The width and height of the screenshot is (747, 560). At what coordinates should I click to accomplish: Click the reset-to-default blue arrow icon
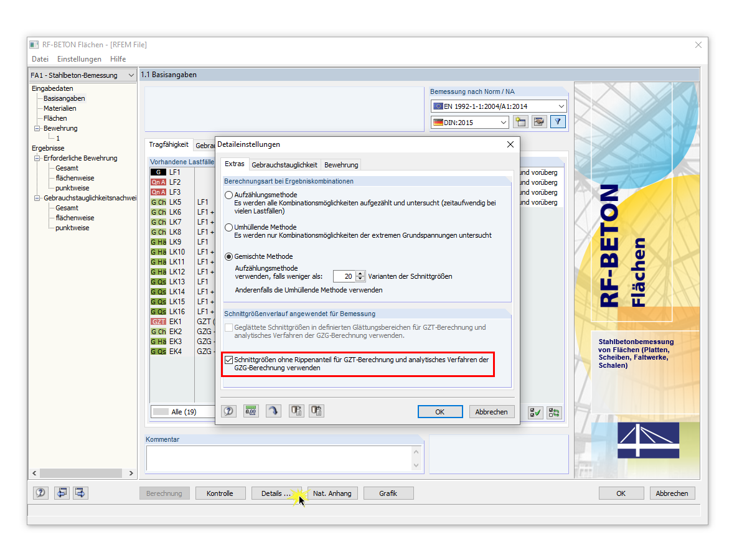click(273, 411)
